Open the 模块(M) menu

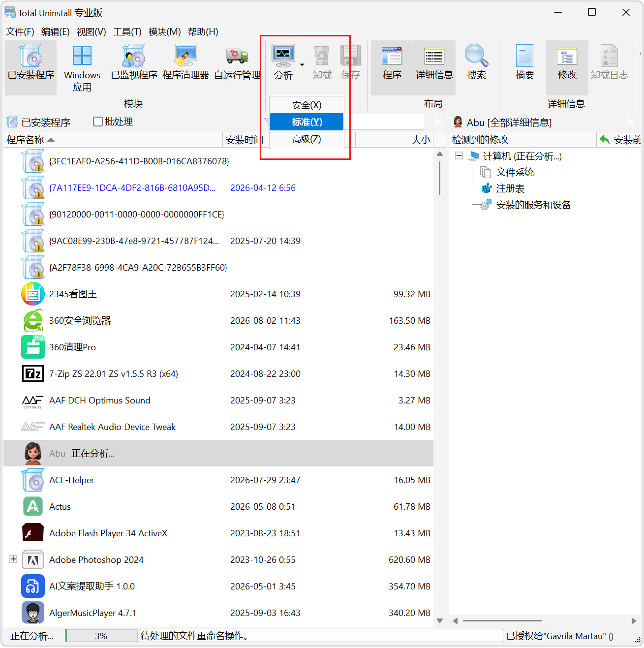click(165, 31)
